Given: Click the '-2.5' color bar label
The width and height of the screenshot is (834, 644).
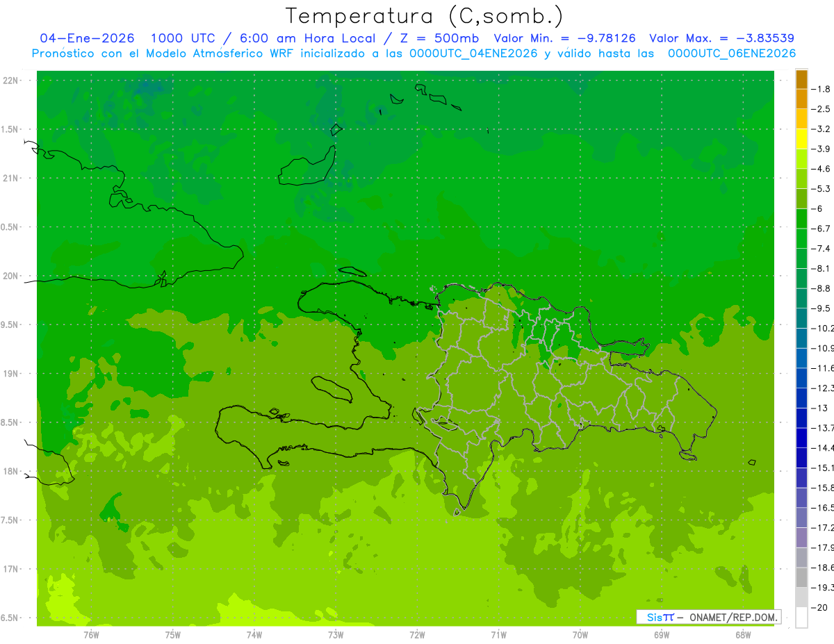Looking at the screenshot, I should pos(821,109).
